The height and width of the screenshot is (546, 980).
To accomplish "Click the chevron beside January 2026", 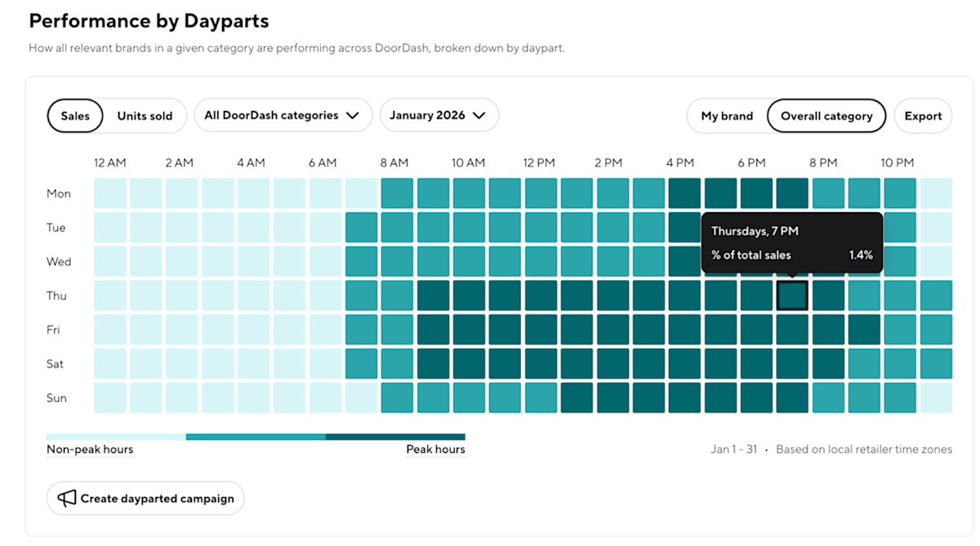I will pos(481,115).
